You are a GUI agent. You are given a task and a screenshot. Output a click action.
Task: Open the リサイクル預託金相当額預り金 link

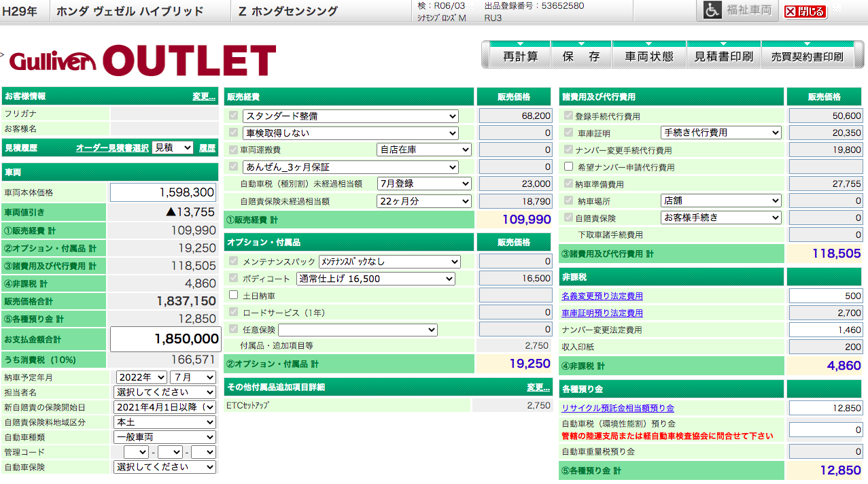[x=618, y=409]
